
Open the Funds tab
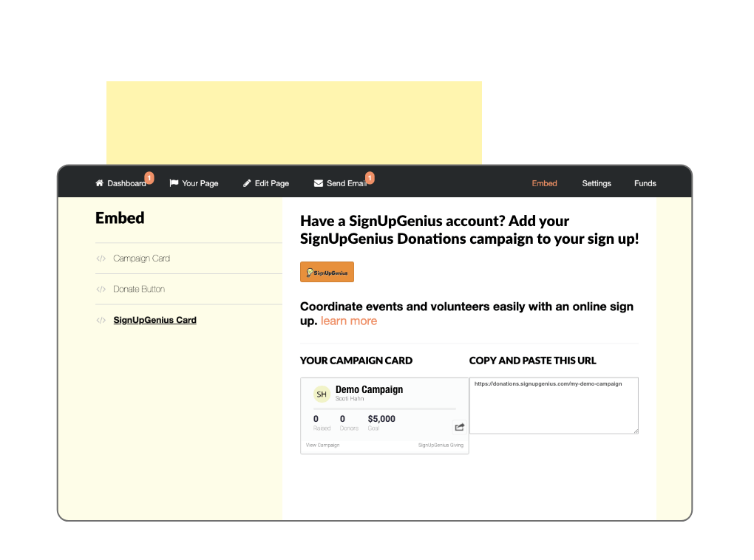click(645, 183)
